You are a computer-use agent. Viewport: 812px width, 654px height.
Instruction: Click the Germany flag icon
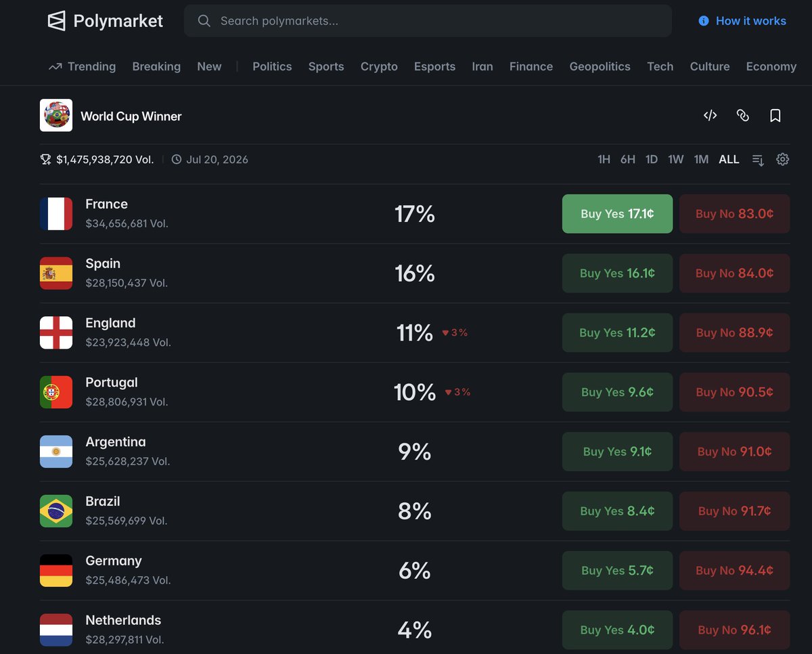click(x=56, y=571)
